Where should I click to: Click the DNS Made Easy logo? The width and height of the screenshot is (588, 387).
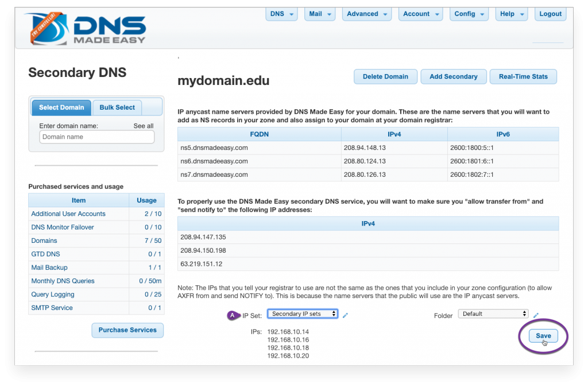(85, 29)
